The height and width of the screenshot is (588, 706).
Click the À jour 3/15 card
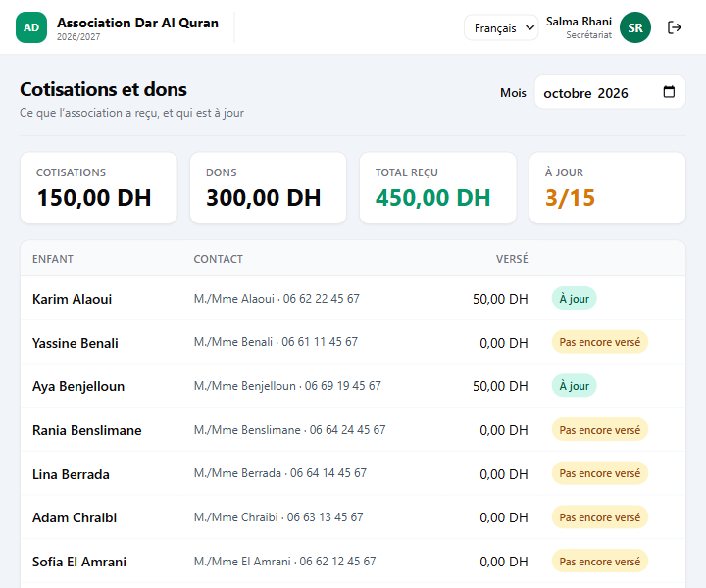pyautogui.click(x=607, y=187)
